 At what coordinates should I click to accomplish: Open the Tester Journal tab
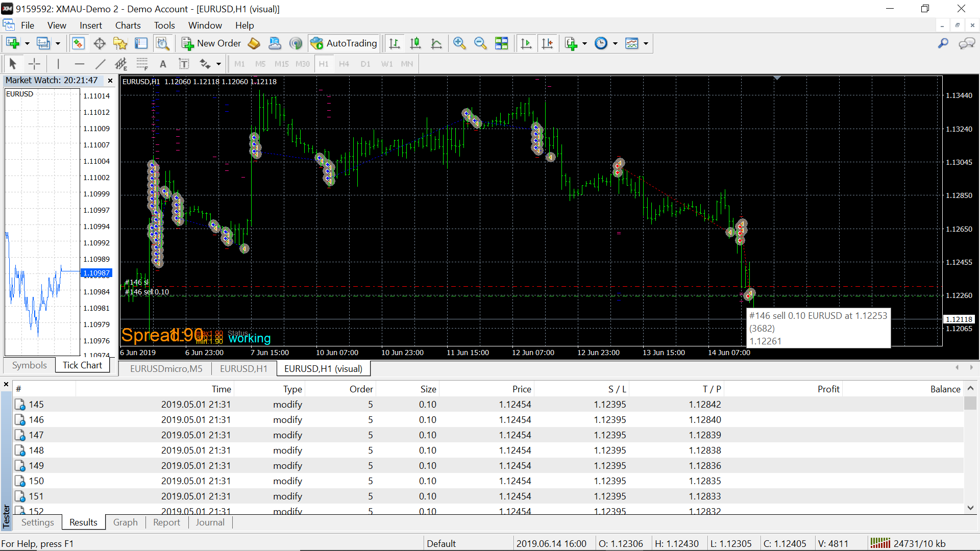click(x=210, y=522)
